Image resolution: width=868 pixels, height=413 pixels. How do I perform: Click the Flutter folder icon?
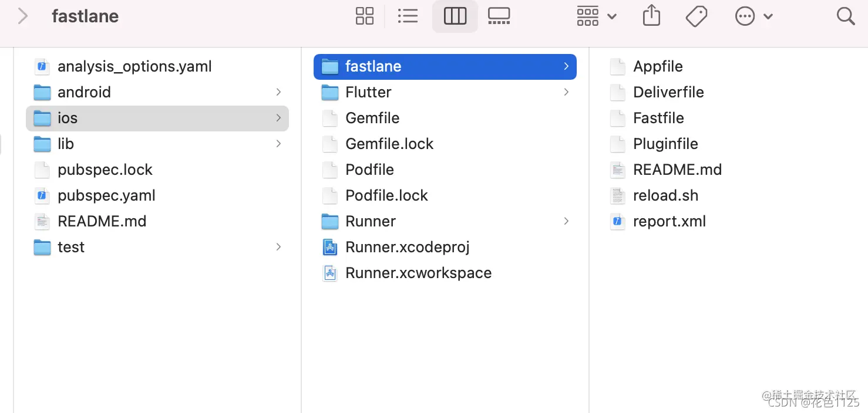(330, 92)
